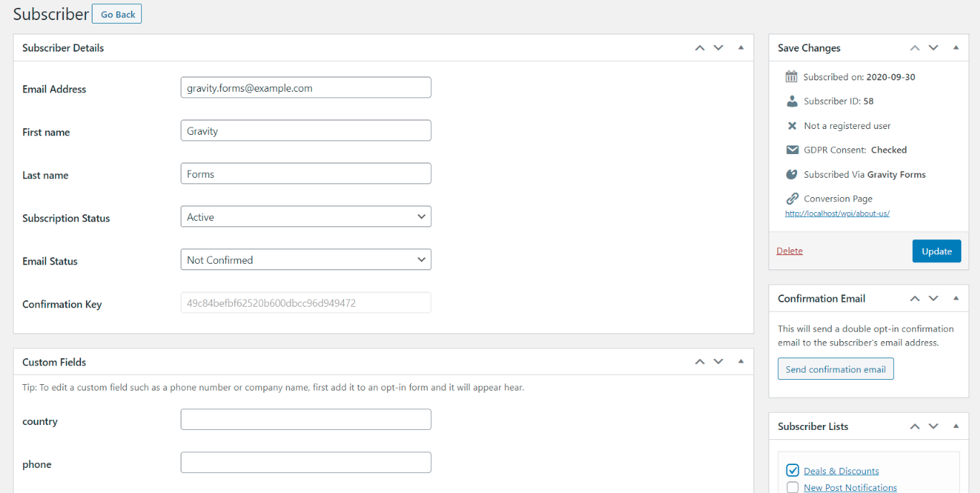Click the Subscriber Lists box heading
This screenshot has height=493, width=980.
pos(813,426)
